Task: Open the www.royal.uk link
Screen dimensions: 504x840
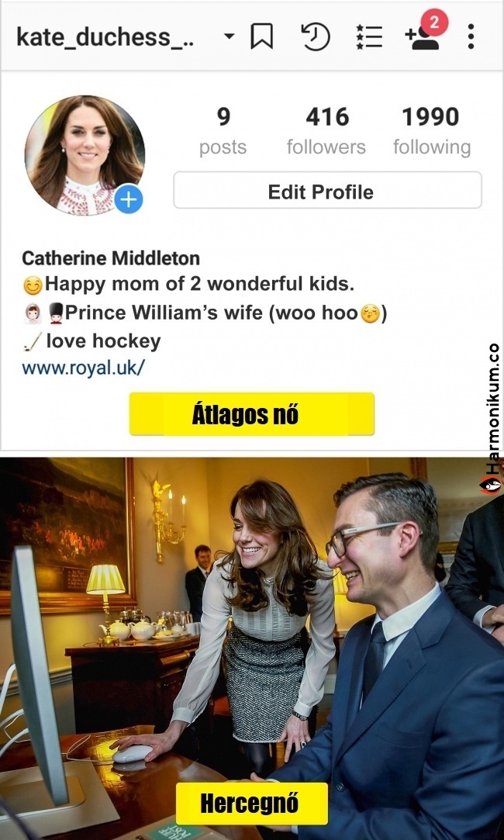Action: tap(84, 368)
